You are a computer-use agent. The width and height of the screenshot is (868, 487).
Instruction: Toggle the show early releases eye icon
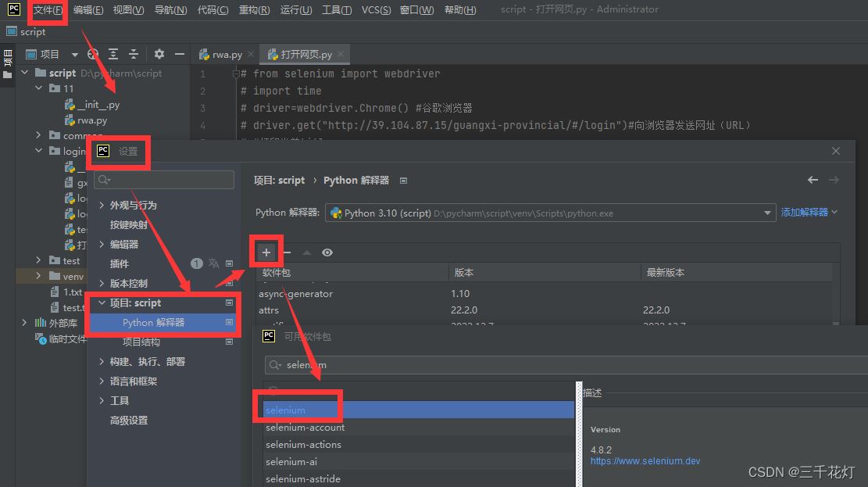pos(327,252)
